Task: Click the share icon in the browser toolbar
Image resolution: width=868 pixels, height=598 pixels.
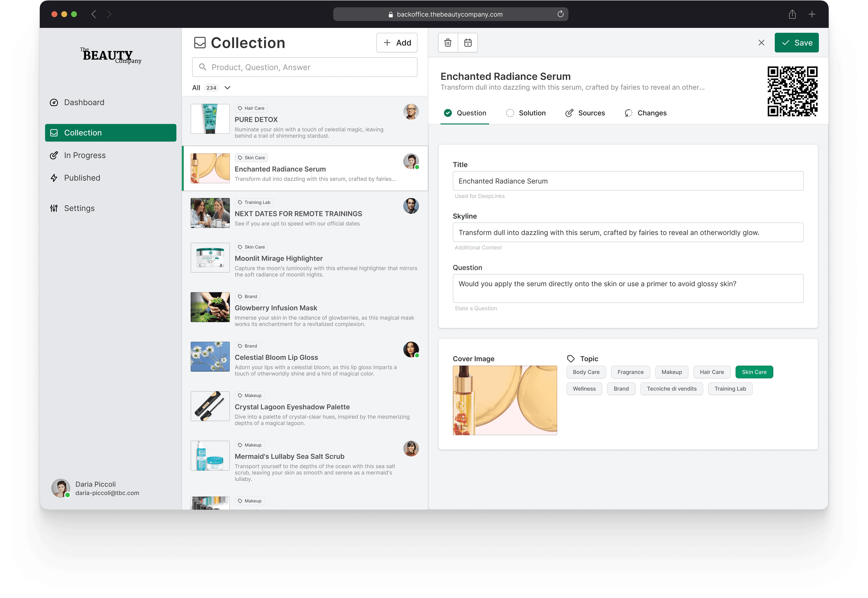Action: (x=792, y=14)
